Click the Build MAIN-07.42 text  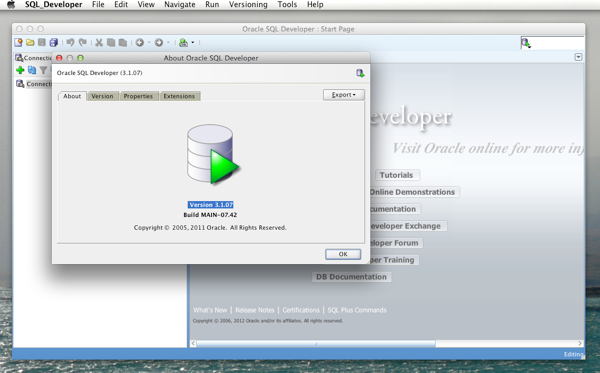(x=210, y=215)
